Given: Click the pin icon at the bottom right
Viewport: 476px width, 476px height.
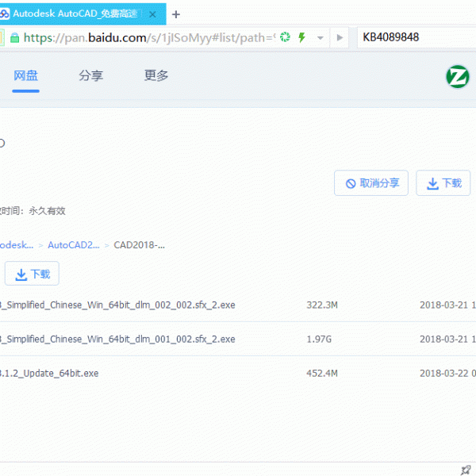Looking at the screenshot, I should [466, 470].
